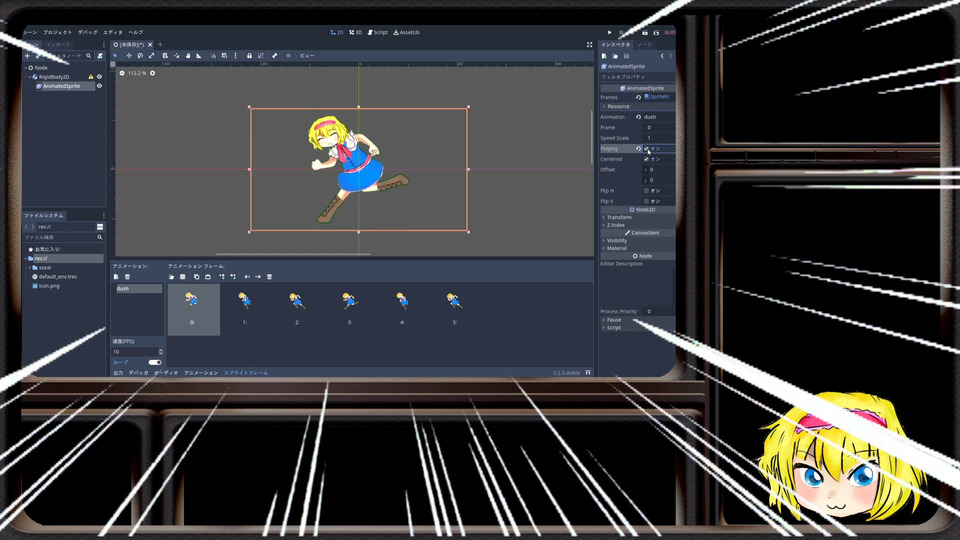This screenshot has width=960, height=540.
Task: Click the RigidBody2D warning icon
Action: [90, 76]
